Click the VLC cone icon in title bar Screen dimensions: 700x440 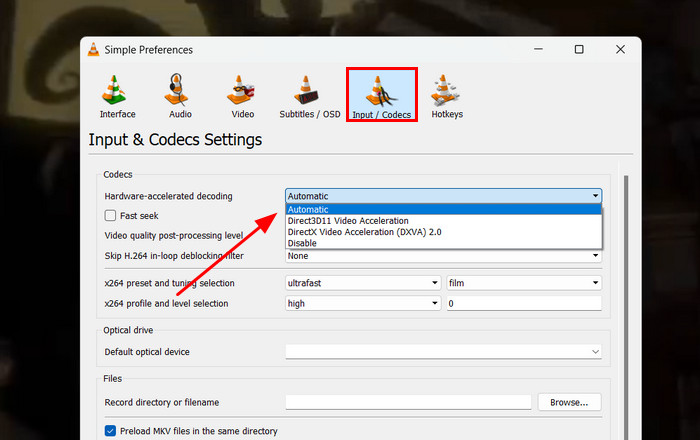[x=93, y=50]
